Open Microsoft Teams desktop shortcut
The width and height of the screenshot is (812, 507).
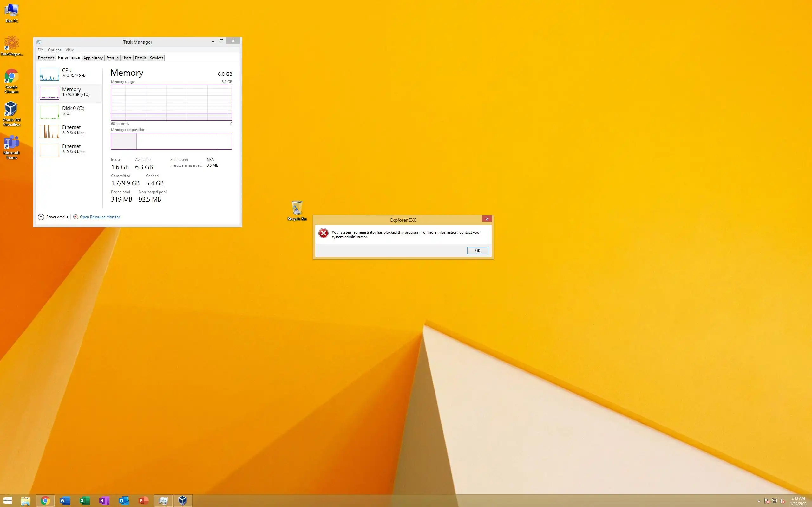(x=11, y=146)
